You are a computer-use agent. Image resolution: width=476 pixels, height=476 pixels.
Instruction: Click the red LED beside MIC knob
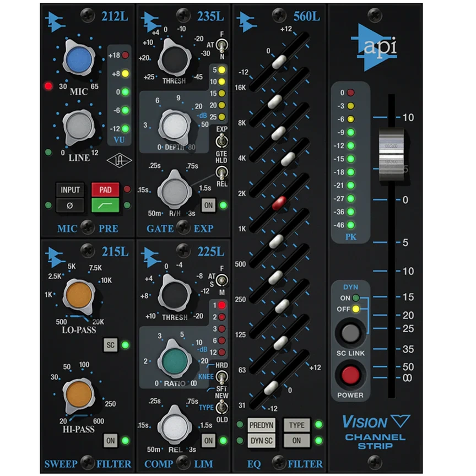coord(48,86)
